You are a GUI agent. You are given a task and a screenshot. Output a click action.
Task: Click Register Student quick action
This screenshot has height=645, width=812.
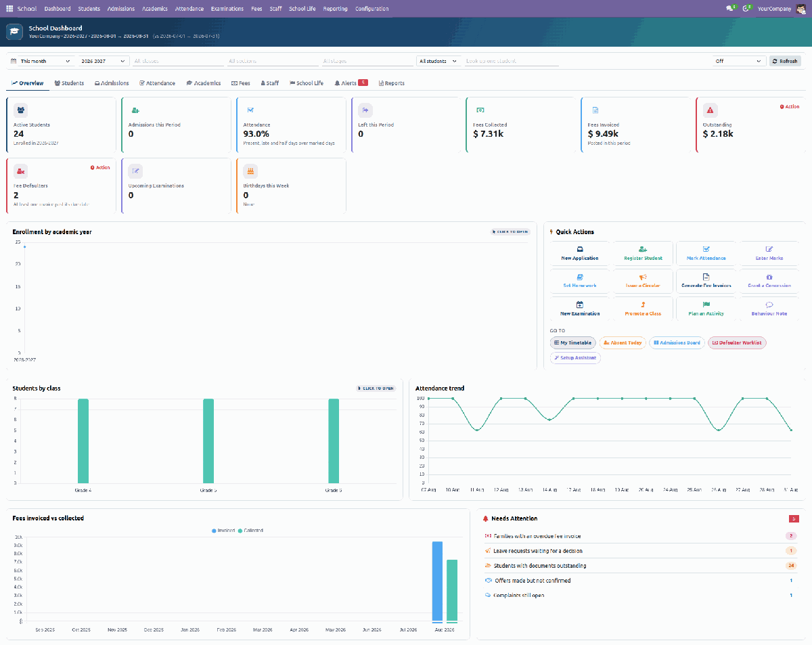point(643,253)
